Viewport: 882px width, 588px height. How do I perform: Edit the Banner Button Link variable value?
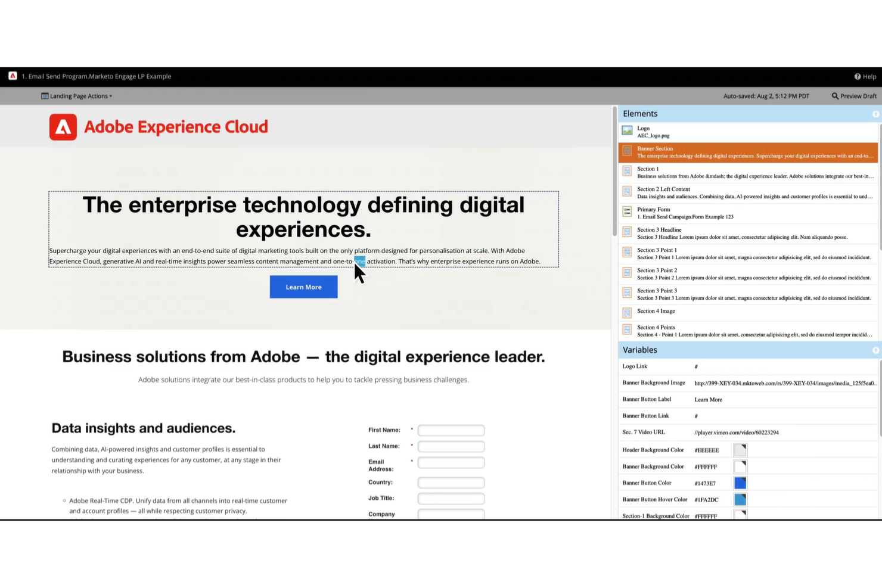pyautogui.click(x=696, y=416)
